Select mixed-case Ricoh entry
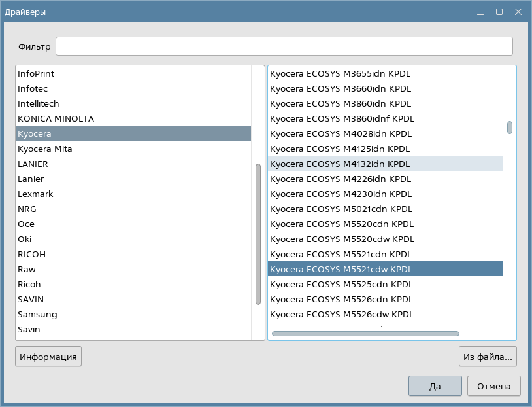This screenshot has height=407, width=532. [x=133, y=285]
